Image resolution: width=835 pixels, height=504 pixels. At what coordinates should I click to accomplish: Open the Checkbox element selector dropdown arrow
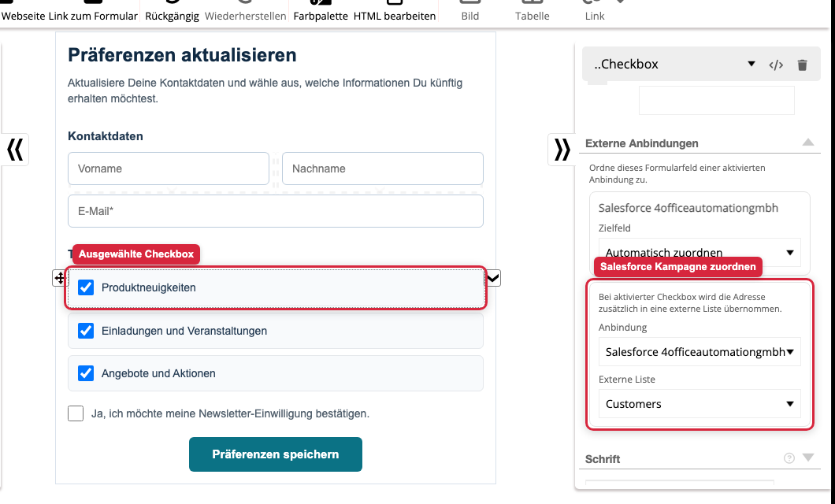tap(751, 64)
